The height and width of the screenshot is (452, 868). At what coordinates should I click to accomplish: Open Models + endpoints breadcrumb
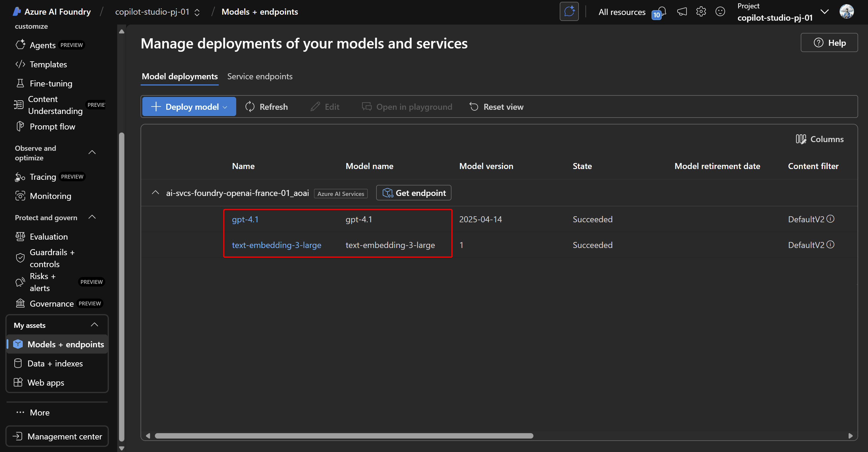260,12
